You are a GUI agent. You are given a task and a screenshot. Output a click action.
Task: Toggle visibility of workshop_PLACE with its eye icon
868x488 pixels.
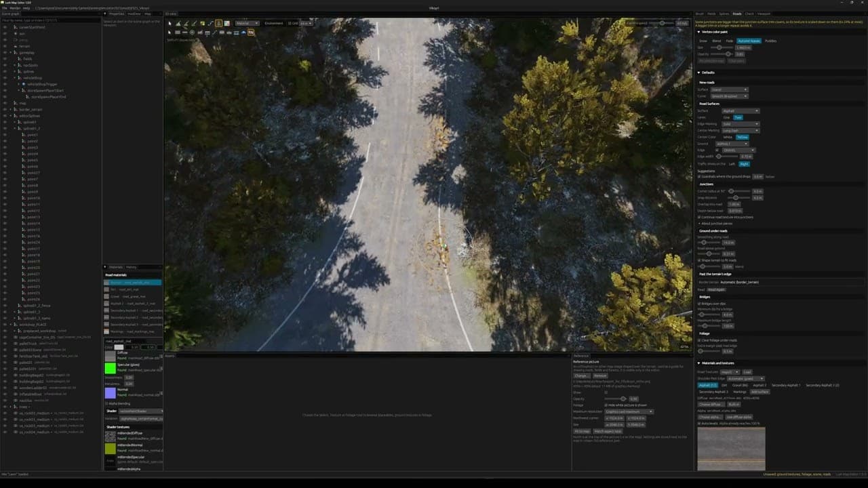click(4, 325)
